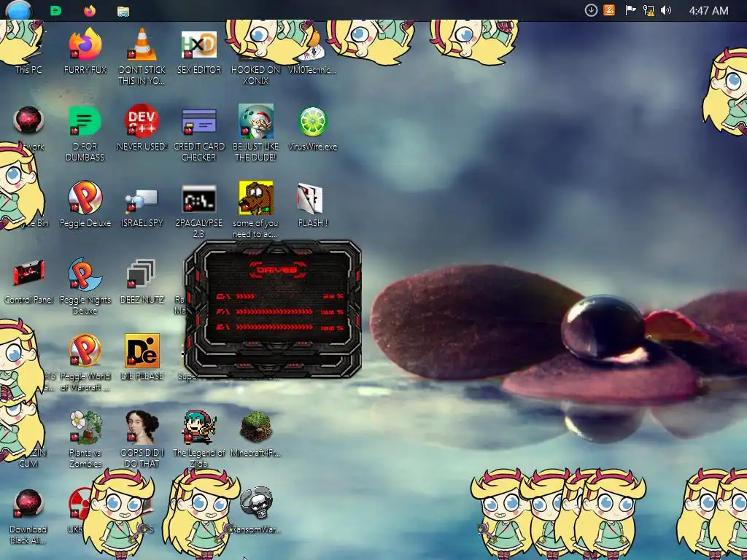This screenshot has height=560, width=747.
Task: Open the D FOR DUMBASS shortcut
Action: pos(85,133)
